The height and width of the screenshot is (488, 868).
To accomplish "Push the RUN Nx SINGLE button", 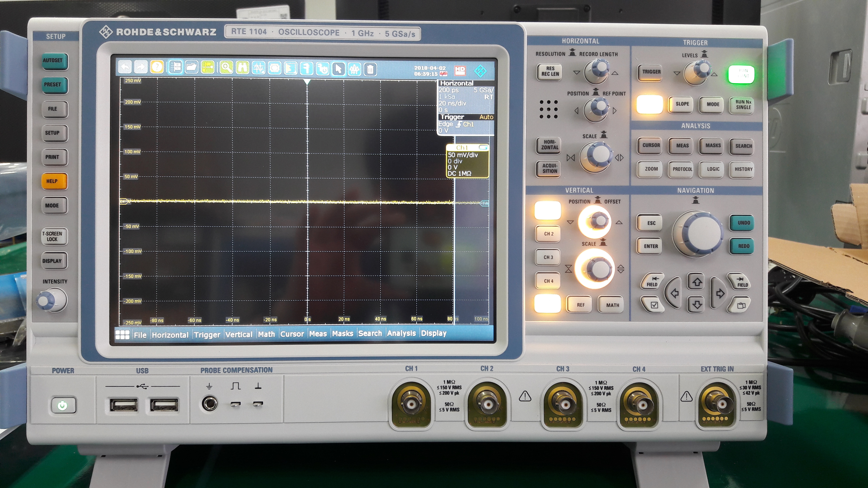I will pyautogui.click(x=742, y=105).
